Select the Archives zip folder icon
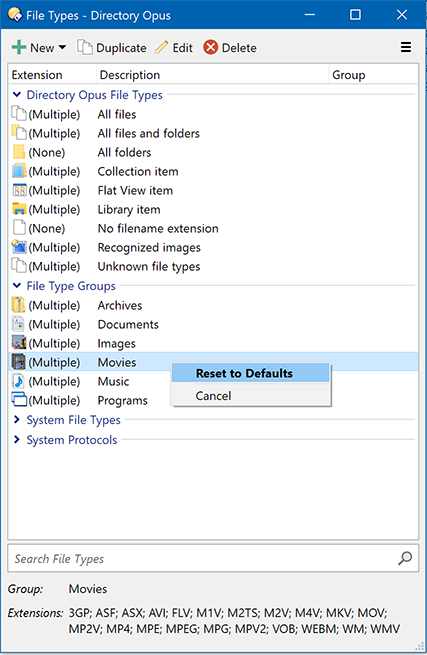427x655 pixels. click(x=18, y=305)
